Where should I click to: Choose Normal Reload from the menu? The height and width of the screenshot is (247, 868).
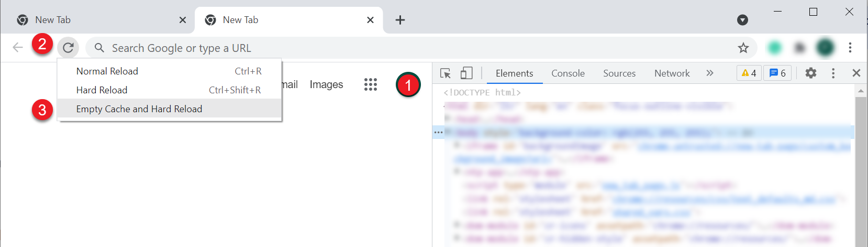pyautogui.click(x=107, y=71)
